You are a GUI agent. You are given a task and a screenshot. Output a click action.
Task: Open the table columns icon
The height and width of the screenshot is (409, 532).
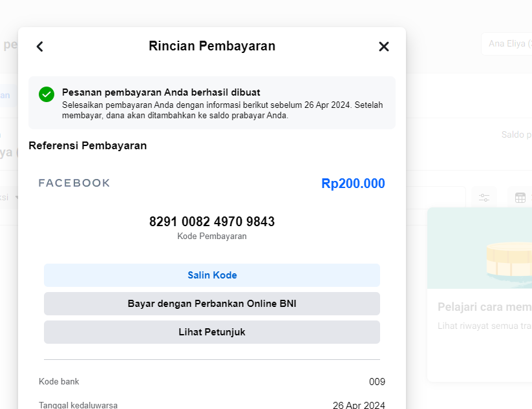click(x=520, y=198)
